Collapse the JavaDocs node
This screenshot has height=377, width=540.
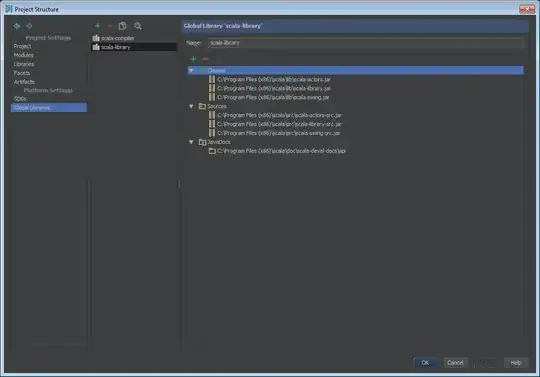coord(191,142)
